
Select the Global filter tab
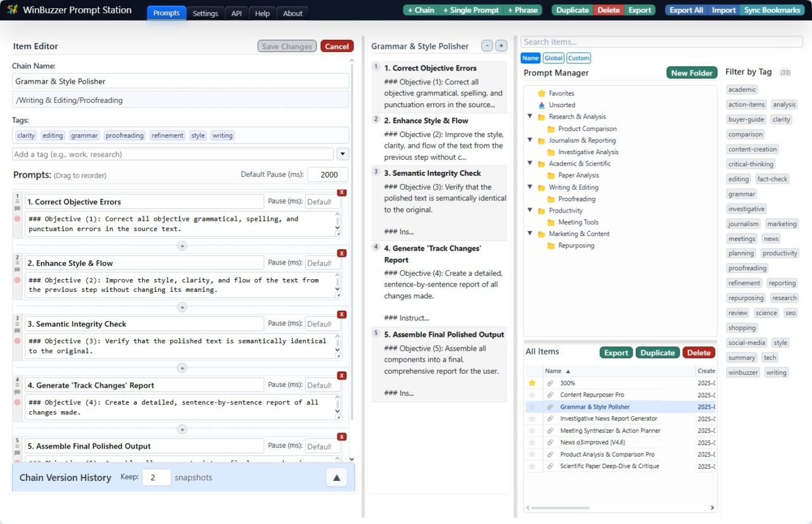pos(553,58)
